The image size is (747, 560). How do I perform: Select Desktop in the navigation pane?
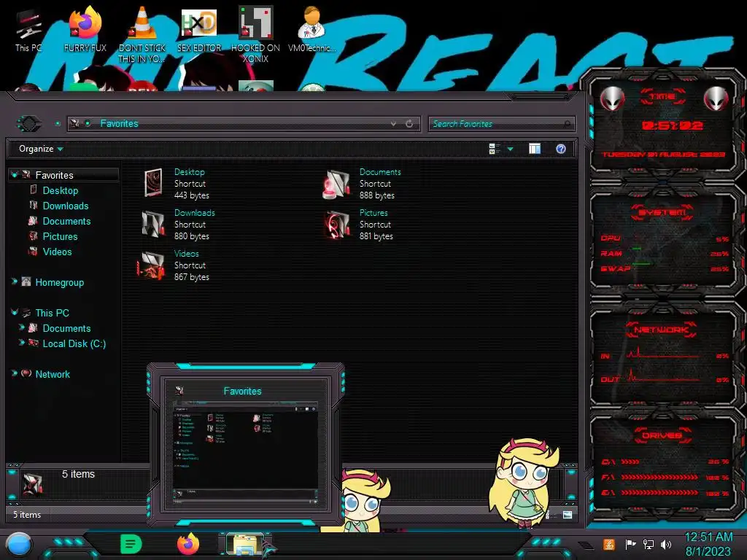point(61,190)
